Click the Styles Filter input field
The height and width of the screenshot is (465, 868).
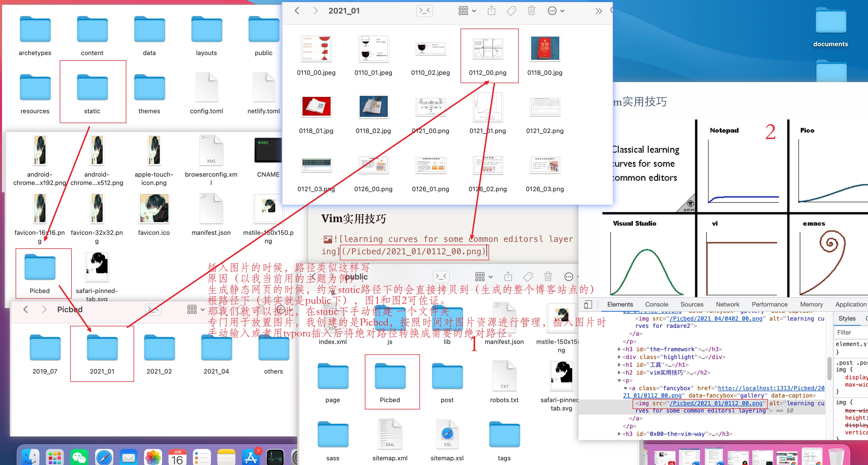851,332
